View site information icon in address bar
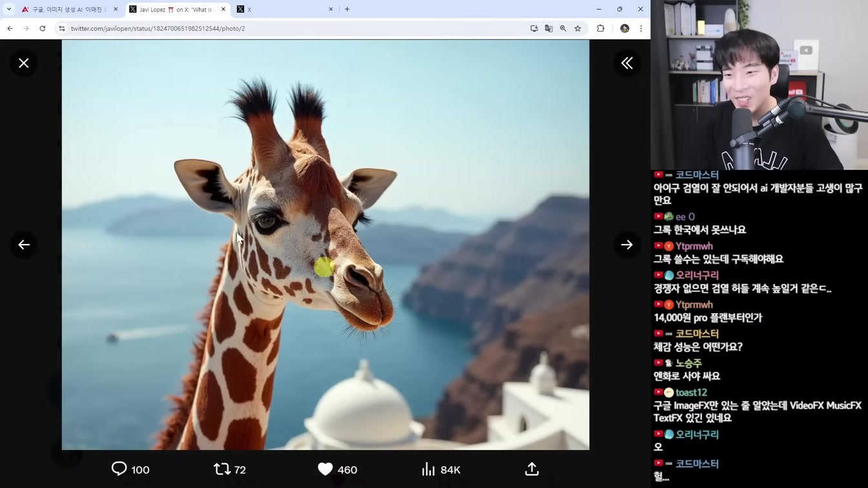868x488 pixels. [62, 28]
